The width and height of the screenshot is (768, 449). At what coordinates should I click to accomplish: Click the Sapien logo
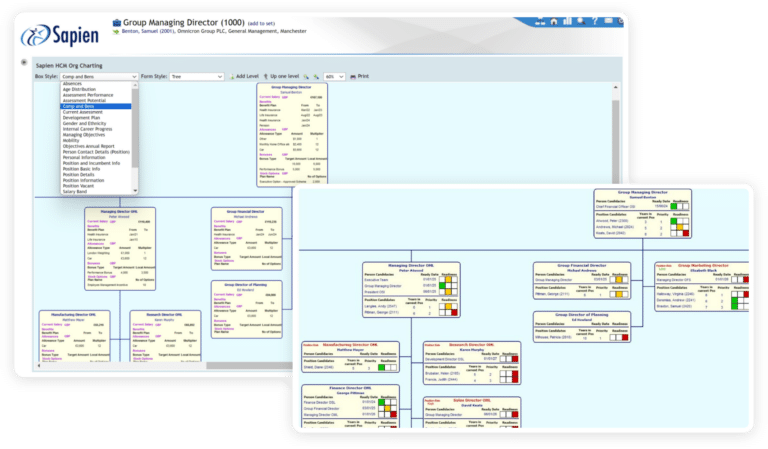(x=59, y=35)
